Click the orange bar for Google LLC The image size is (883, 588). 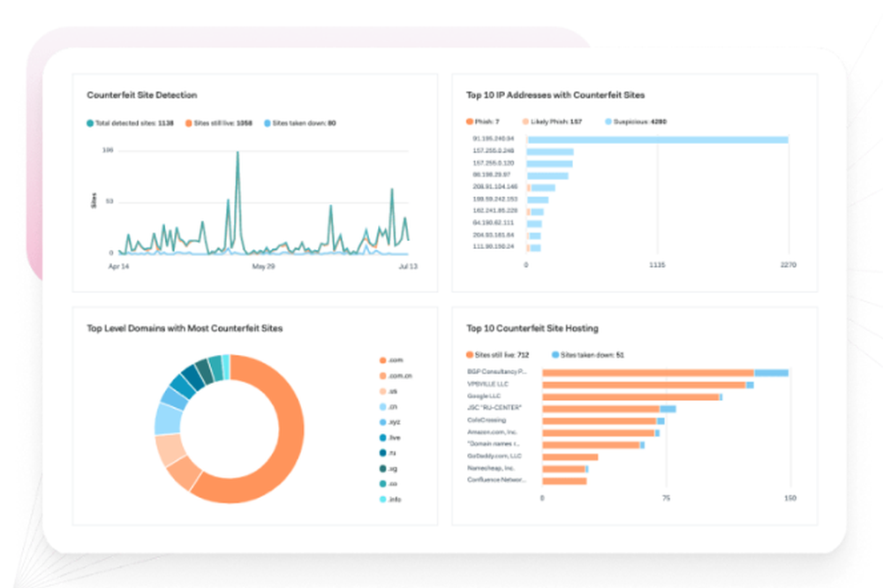click(x=630, y=397)
